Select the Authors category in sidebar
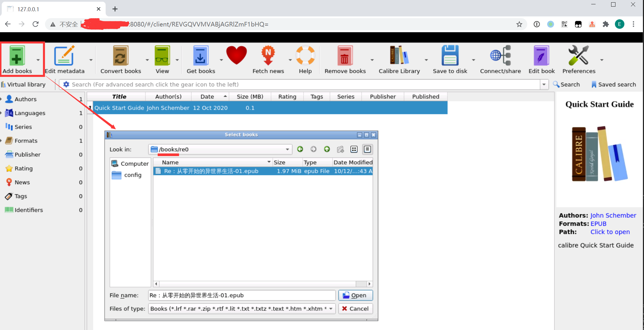 pyautogui.click(x=25, y=99)
